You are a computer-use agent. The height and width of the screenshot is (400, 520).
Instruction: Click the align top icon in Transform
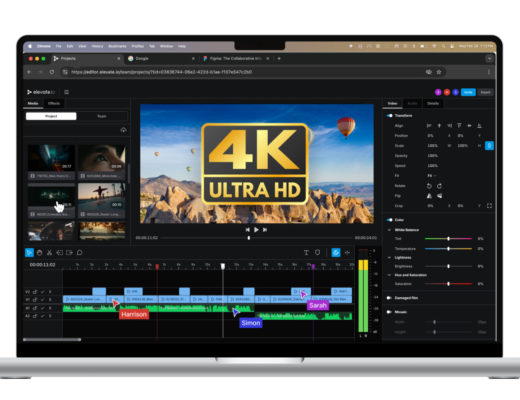(459, 126)
